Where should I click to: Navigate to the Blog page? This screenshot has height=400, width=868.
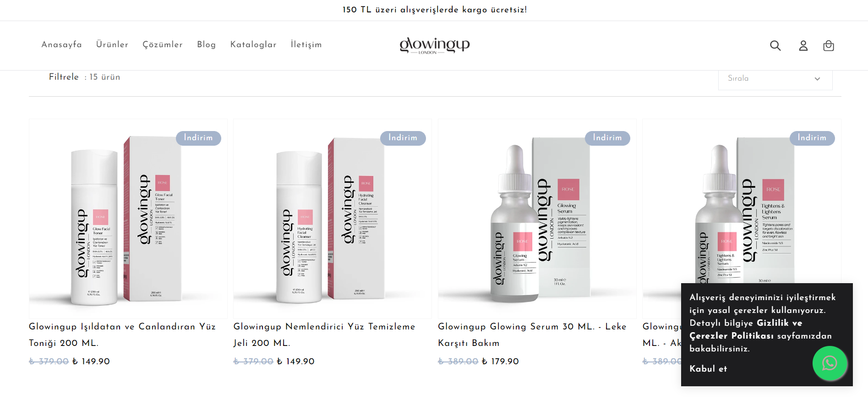click(207, 44)
